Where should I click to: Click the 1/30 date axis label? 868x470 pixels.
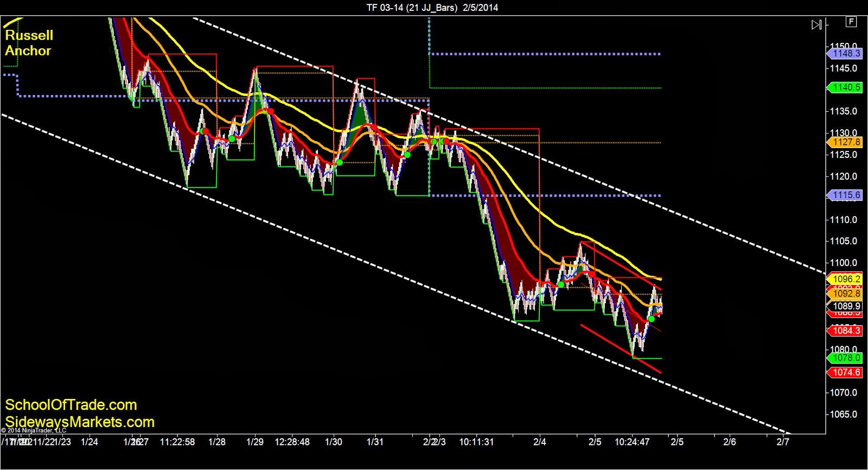point(334,442)
